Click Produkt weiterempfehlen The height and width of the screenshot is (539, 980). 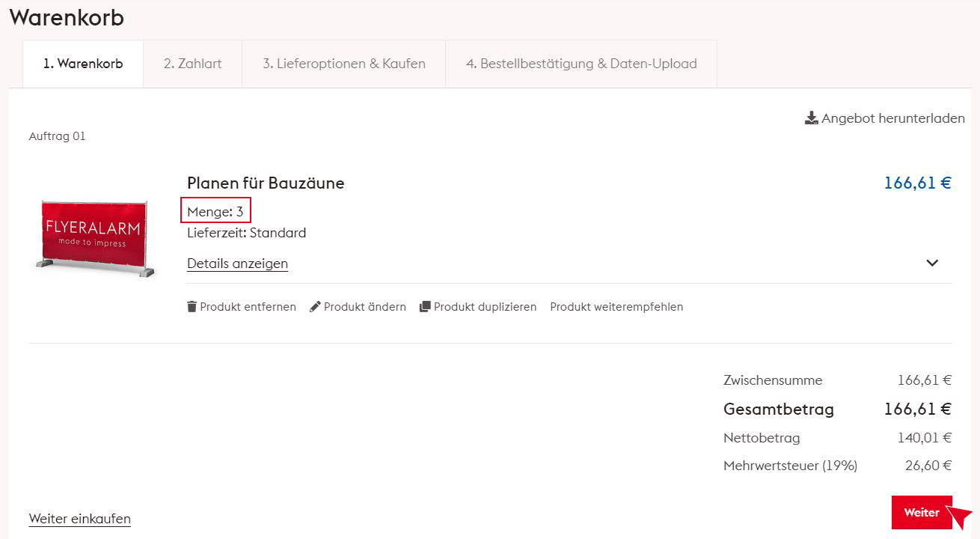coord(616,307)
